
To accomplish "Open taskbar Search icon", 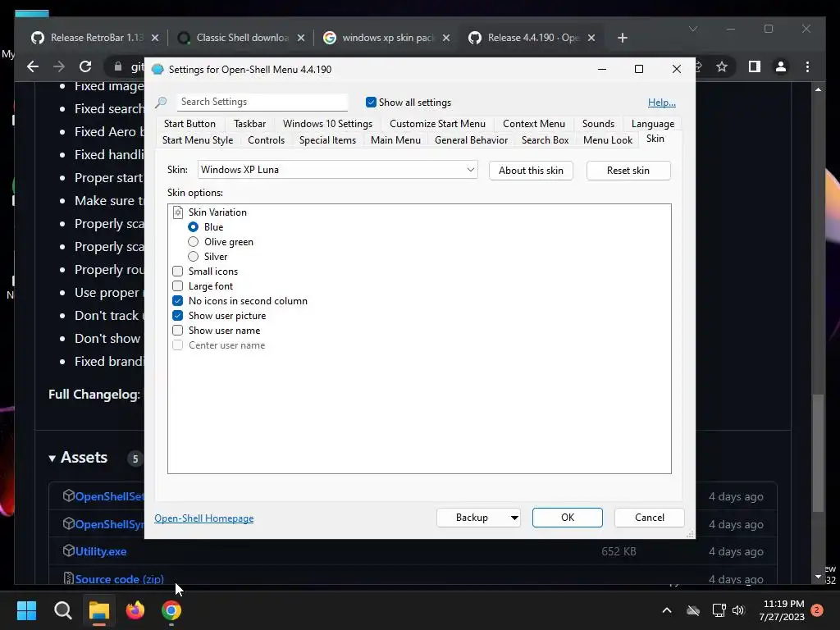I will click(62, 610).
